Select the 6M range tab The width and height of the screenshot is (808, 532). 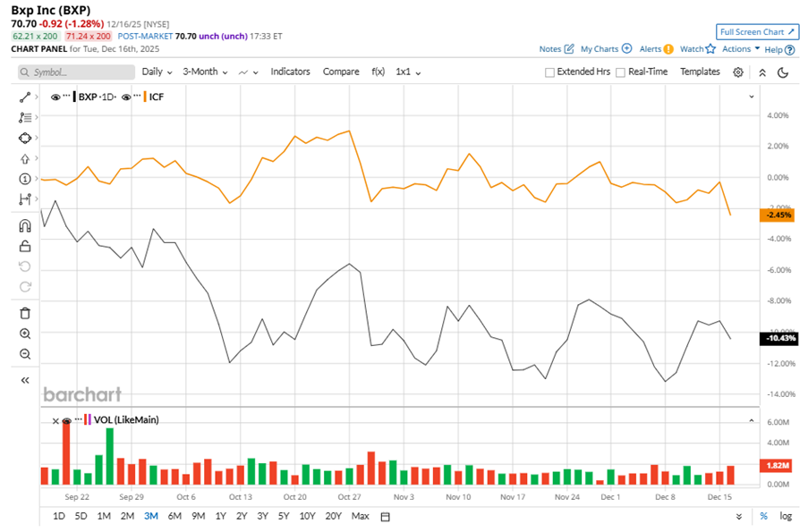(174, 516)
